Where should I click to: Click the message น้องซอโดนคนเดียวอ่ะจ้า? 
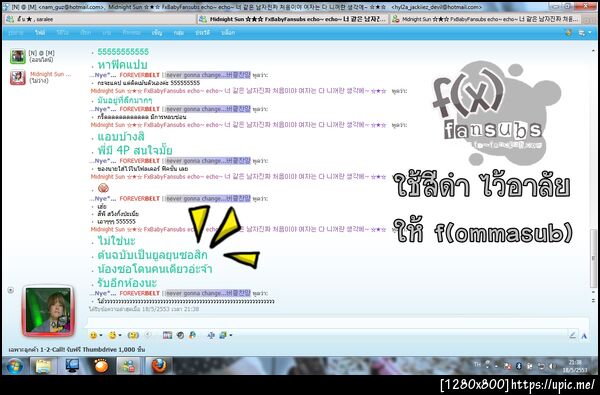point(155,269)
